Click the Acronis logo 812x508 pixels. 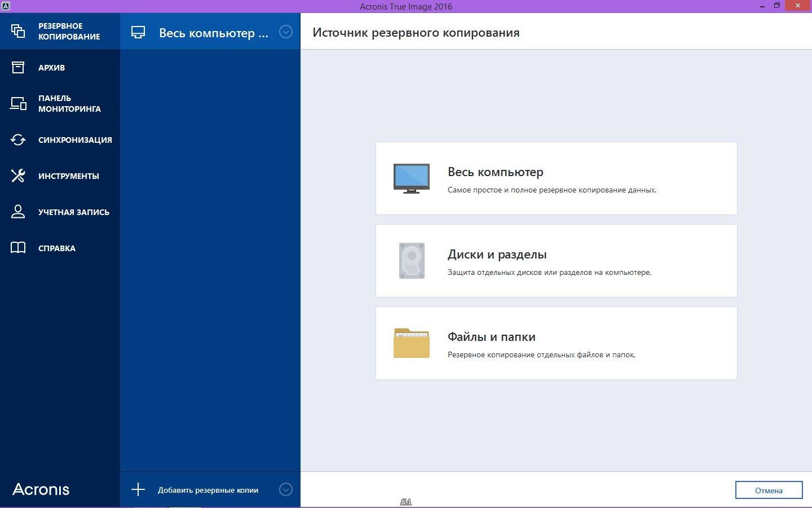(x=41, y=489)
